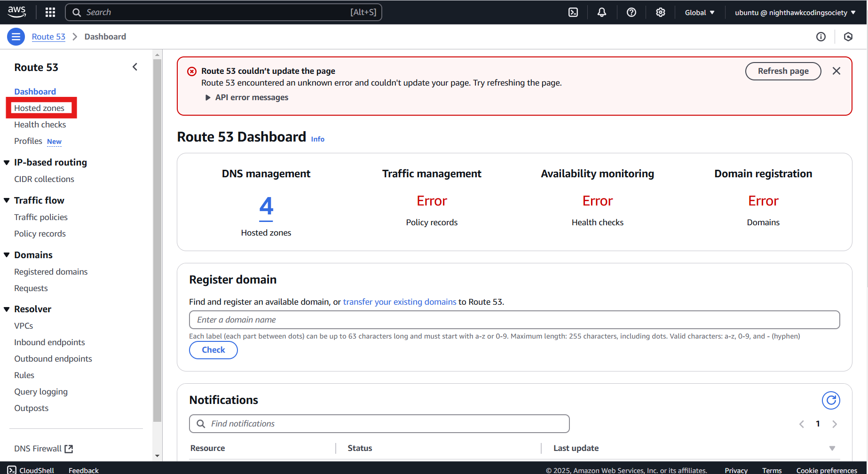Refresh the Notifications panel

831,400
